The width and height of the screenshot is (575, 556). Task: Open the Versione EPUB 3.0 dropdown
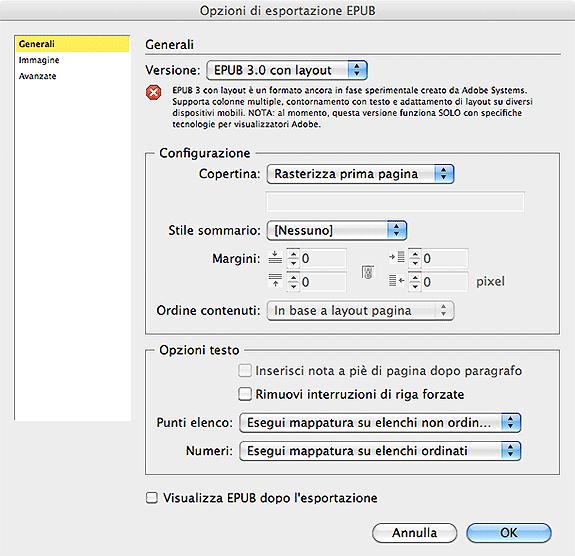287,70
